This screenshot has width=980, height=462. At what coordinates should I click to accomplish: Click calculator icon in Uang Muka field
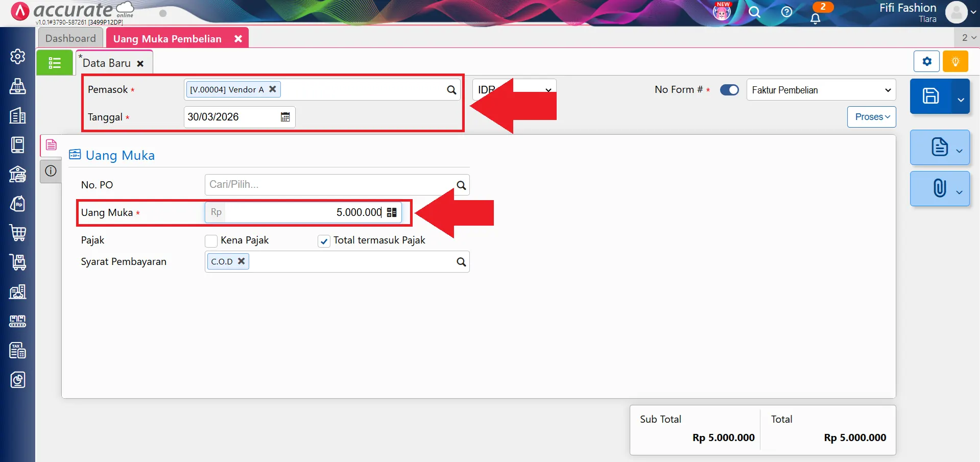[x=392, y=212]
